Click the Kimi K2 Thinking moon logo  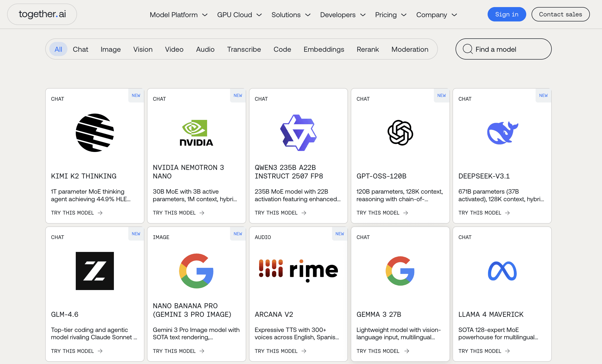[95, 133]
